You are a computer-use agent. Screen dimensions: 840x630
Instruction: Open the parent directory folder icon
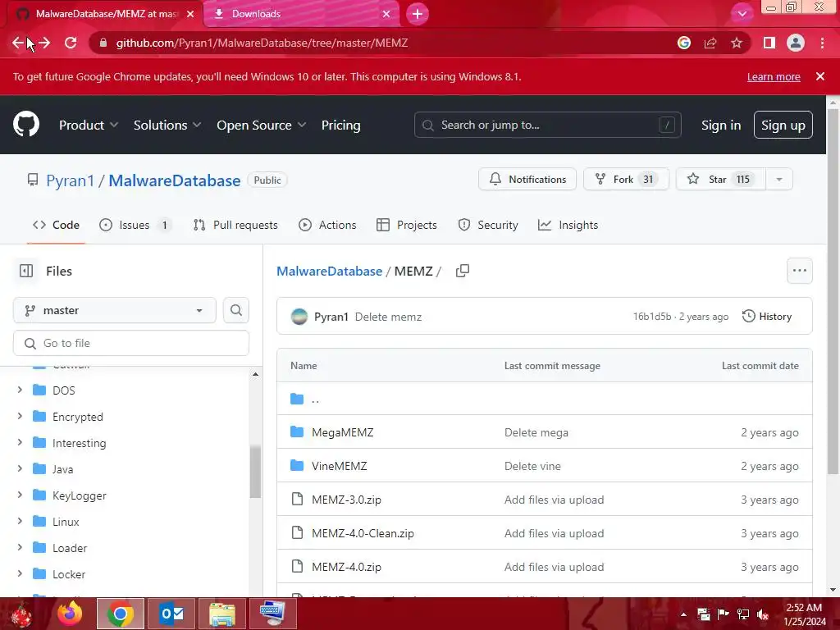click(x=297, y=399)
